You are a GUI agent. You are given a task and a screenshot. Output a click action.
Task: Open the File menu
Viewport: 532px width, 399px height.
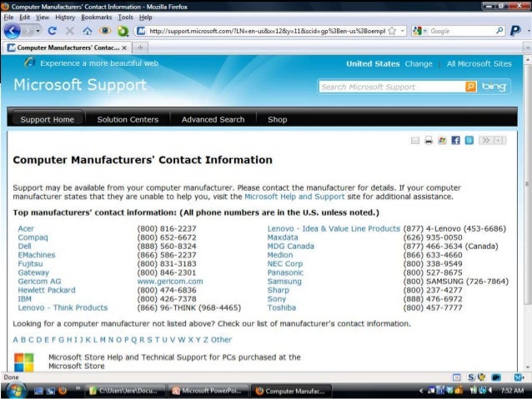[8, 17]
